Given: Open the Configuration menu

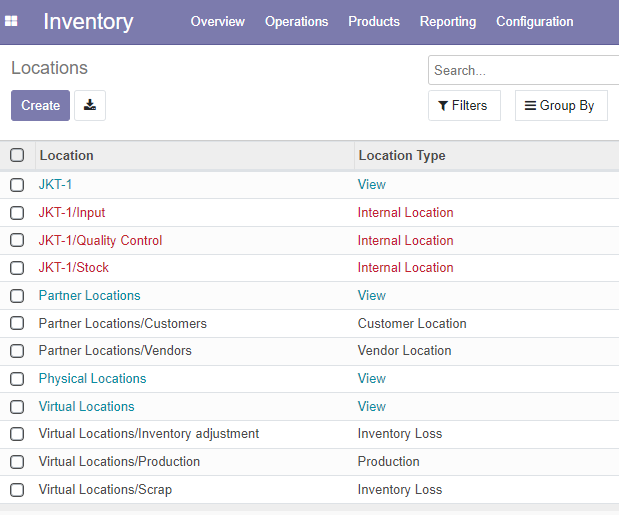Looking at the screenshot, I should point(535,21).
